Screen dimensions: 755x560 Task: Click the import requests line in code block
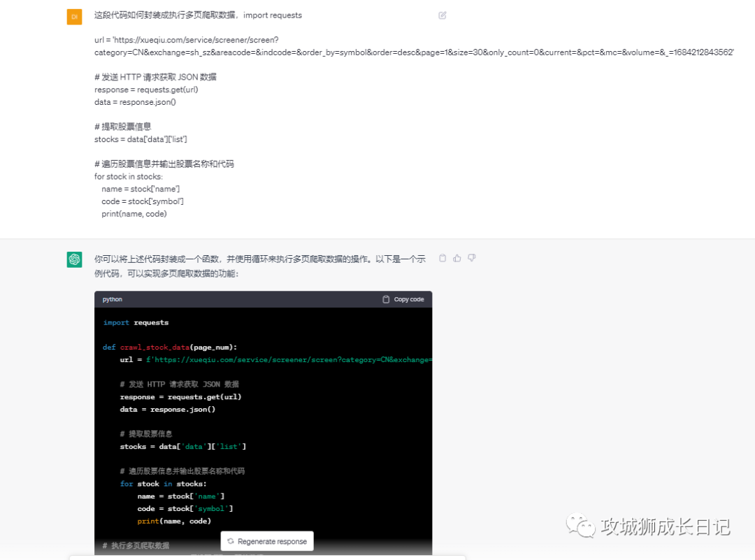point(136,322)
